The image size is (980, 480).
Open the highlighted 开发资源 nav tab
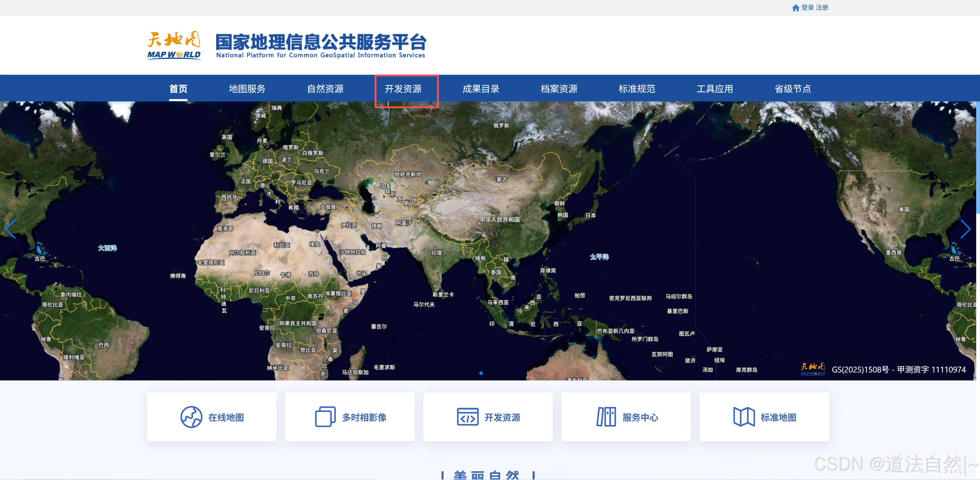[403, 89]
